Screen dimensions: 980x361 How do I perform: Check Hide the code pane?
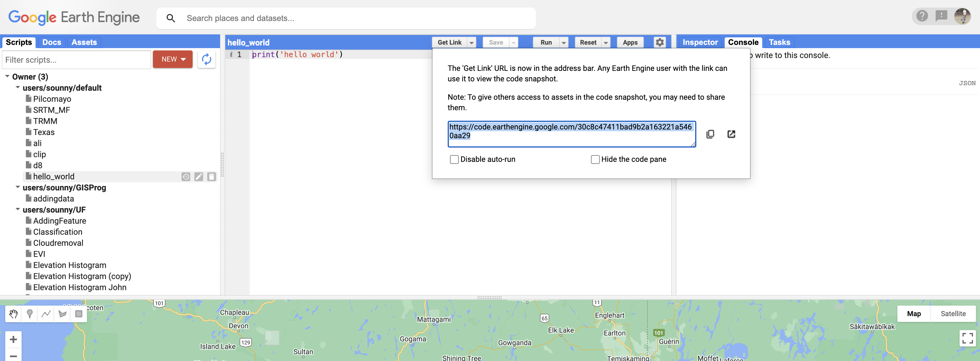coord(595,160)
